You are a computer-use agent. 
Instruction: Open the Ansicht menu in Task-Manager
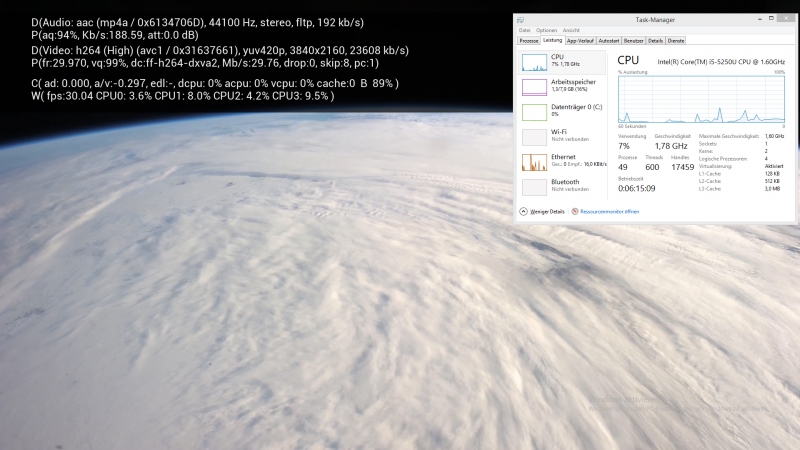(x=571, y=30)
